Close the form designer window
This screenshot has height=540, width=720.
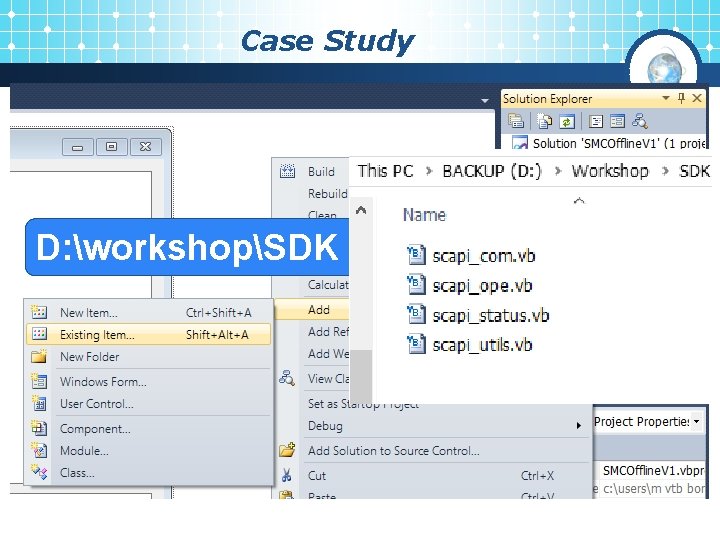[x=146, y=147]
